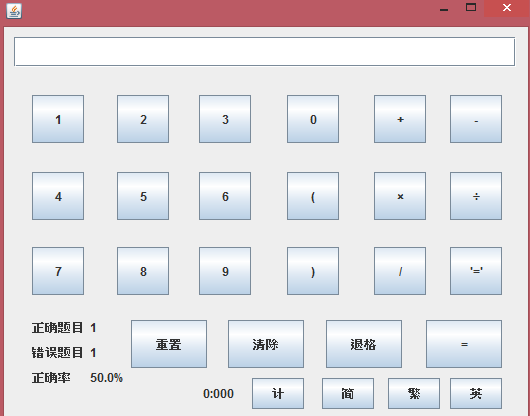Click the digit 1 button
530x416 pixels.
[58, 119]
